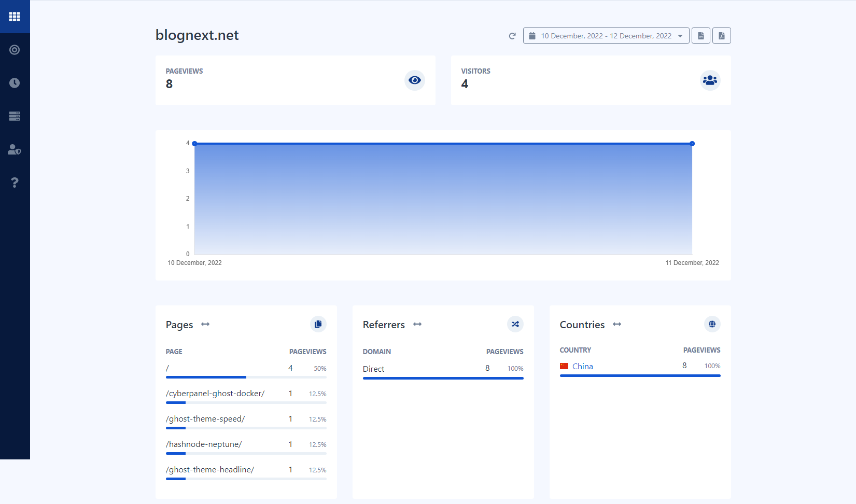
Task: Click the group icon in Visitors card
Action: (x=710, y=80)
